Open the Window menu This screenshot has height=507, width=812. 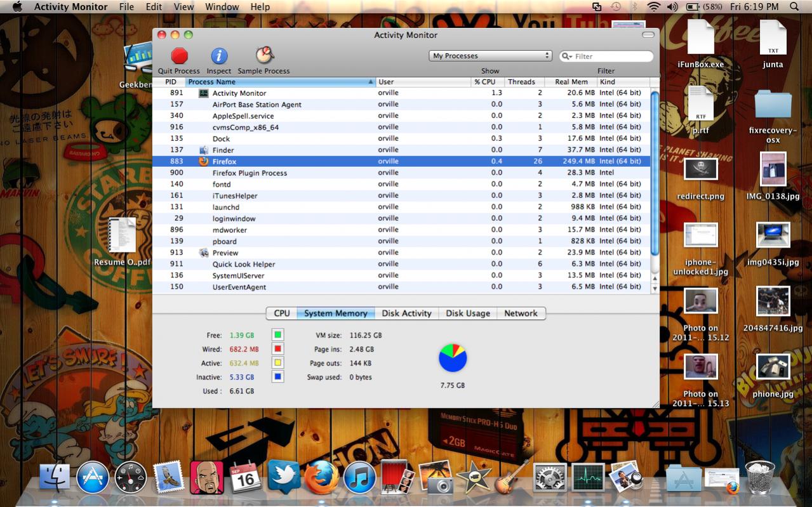pyautogui.click(x=222, y=7)
